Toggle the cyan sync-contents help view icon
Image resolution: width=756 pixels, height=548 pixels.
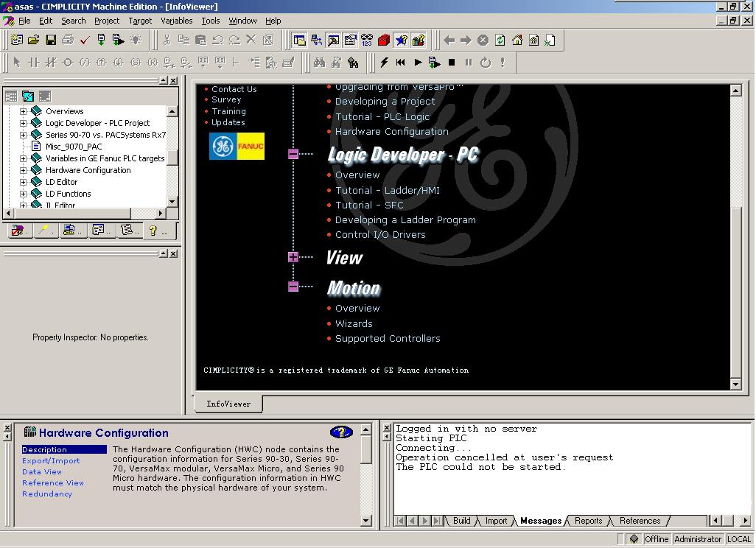(x=28, y=96)
